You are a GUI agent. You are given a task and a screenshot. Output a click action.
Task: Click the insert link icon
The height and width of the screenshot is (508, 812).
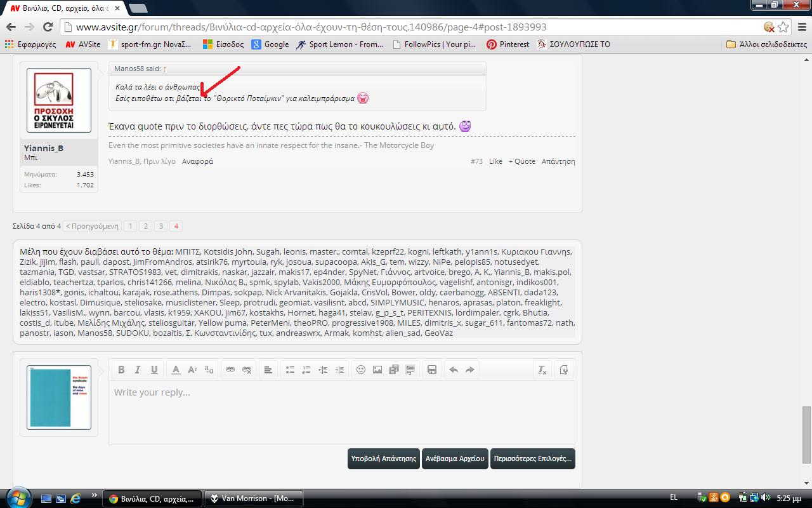230,370
